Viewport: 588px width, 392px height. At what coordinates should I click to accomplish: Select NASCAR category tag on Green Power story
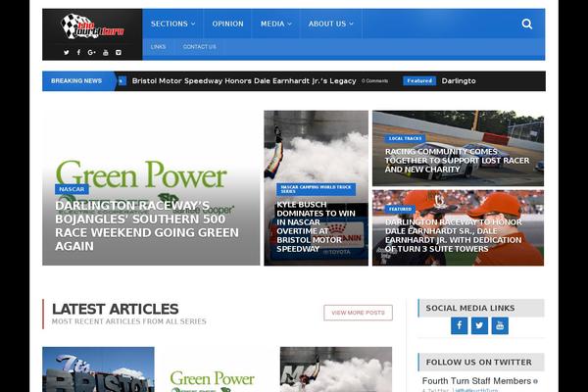(x=72, y=189)
